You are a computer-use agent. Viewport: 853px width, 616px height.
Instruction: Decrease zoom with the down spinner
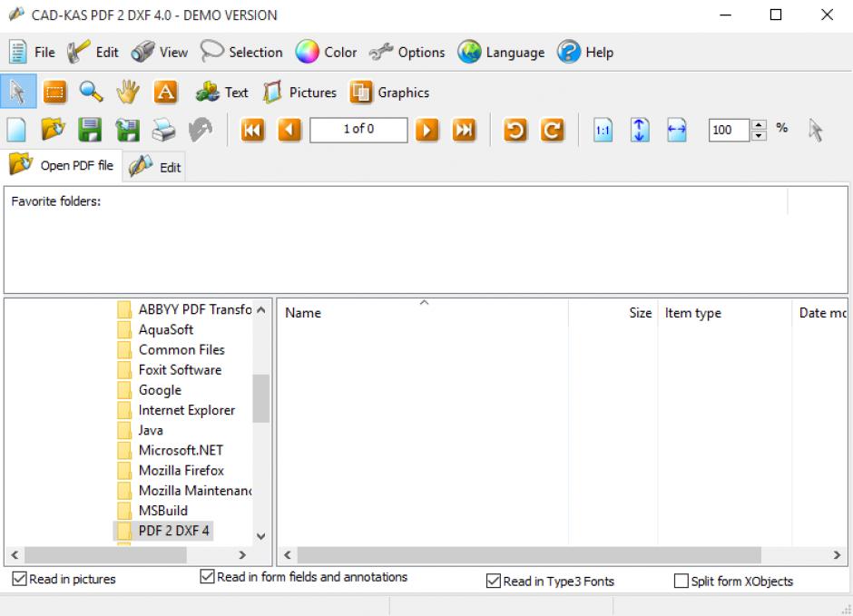click(759, 135)
